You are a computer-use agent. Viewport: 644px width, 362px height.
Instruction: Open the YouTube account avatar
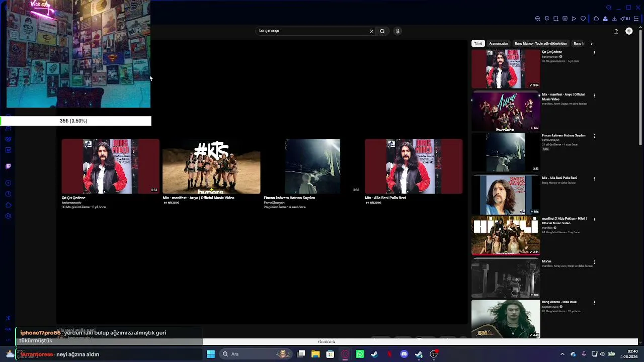click(629, 31)
